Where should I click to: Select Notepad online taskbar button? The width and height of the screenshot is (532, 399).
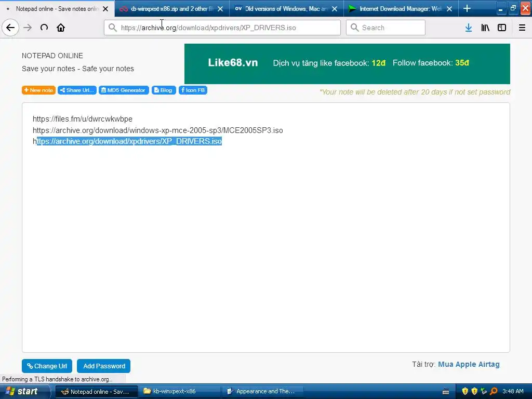pos(96,392)
